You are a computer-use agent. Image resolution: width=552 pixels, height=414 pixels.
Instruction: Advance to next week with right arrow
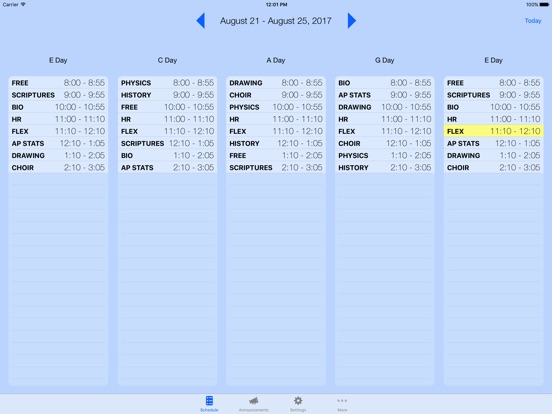(352, 21)
